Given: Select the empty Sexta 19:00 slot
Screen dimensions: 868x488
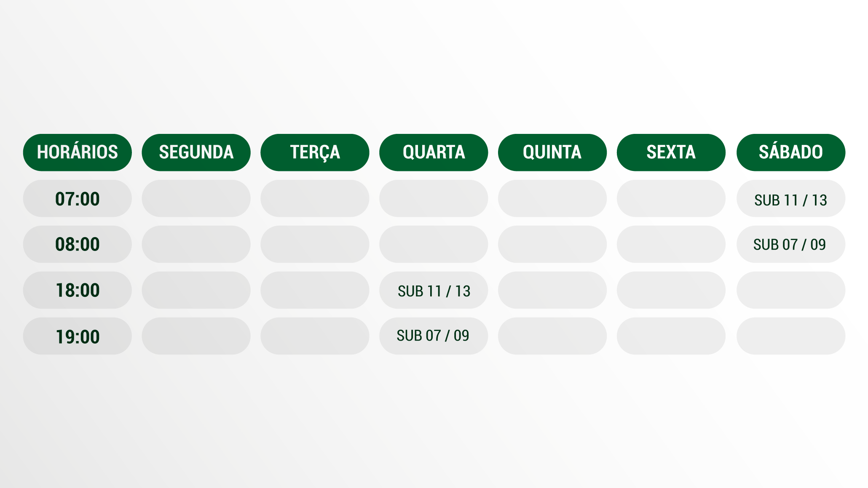Looking at the screenshot, I should tap(671, 336).
